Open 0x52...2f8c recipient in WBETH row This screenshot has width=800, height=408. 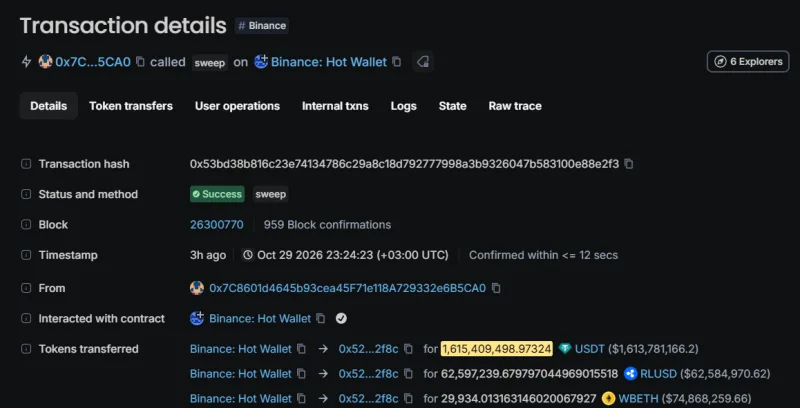coord(368,398)
